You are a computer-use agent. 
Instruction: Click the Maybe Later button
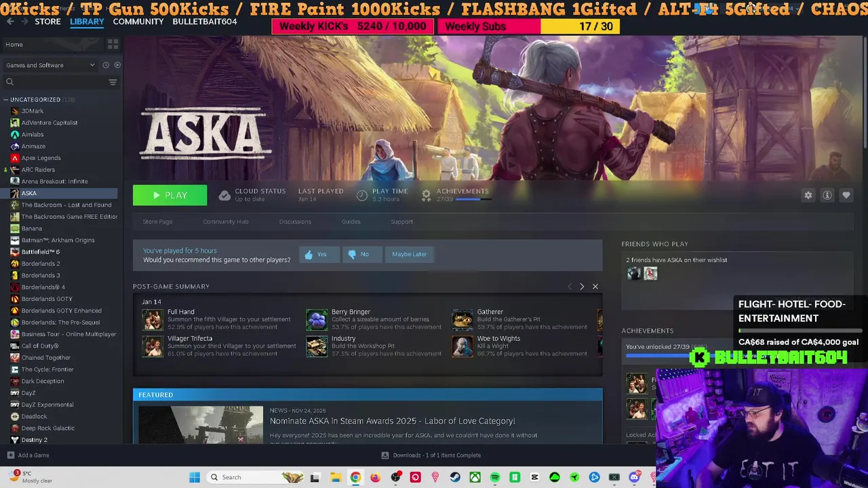[410, 254]
